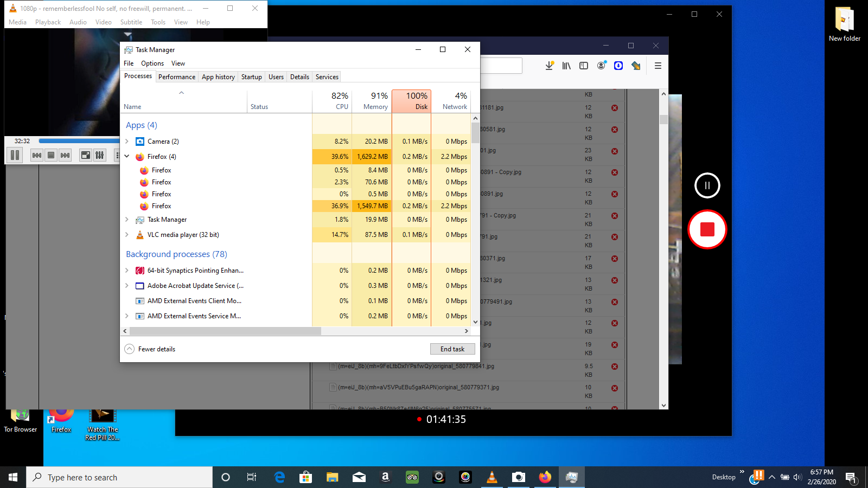Sort processes by Name column header
Viewport: 868px width, 488px height.
[183, 101]
